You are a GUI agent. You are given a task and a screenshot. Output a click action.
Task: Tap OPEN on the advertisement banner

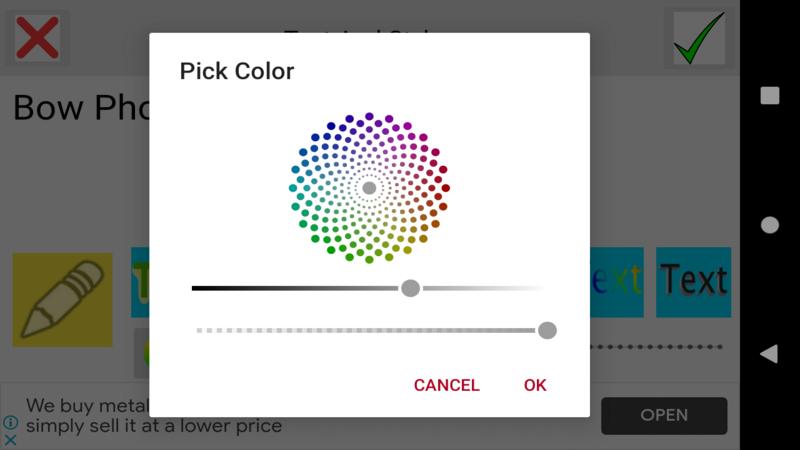[x=664, y=415]
